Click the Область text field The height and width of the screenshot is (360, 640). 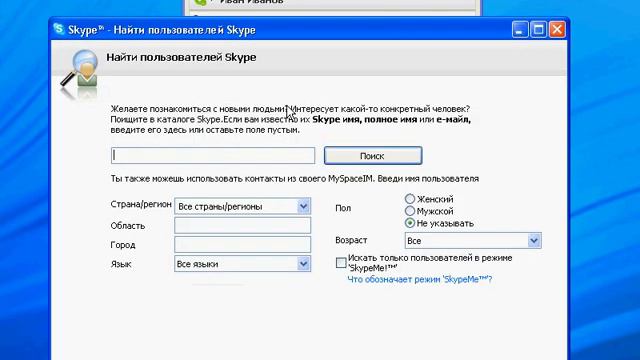242,225
